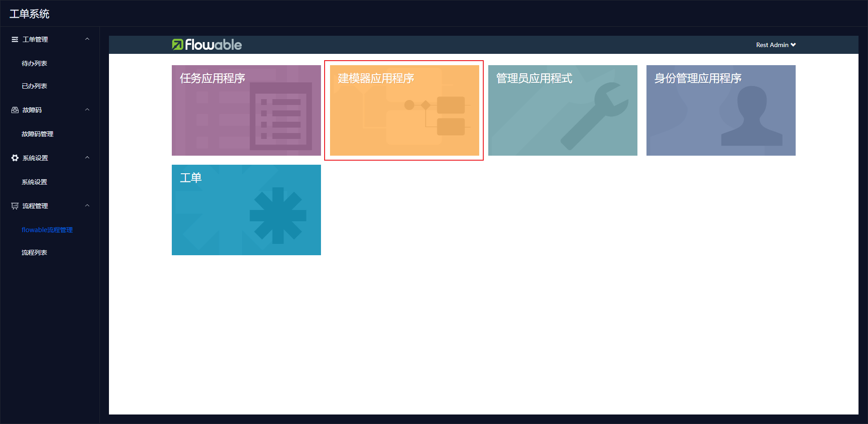
Task: Select flowable流程管理 link
Action: pyautogui.click(x=47, y=230)
